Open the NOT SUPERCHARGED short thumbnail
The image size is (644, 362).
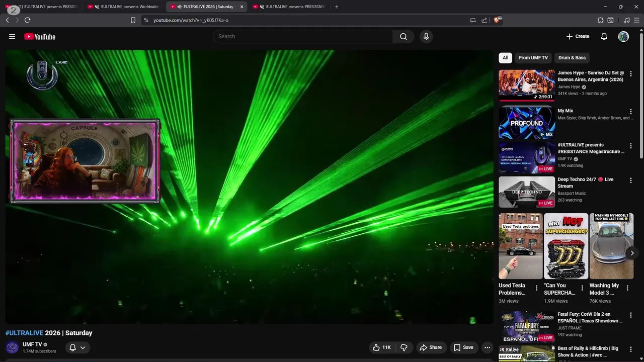[x=566, y=246]
